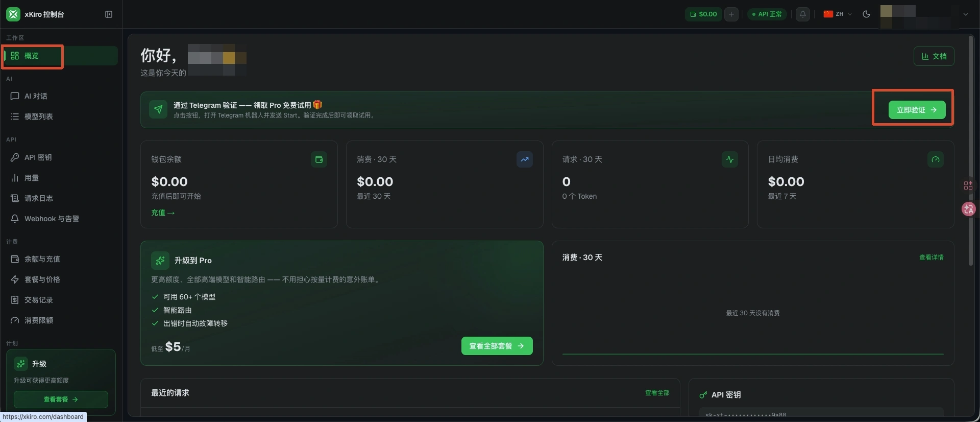Click the 出错时自动故障转移 feature line

coord(195,323)
